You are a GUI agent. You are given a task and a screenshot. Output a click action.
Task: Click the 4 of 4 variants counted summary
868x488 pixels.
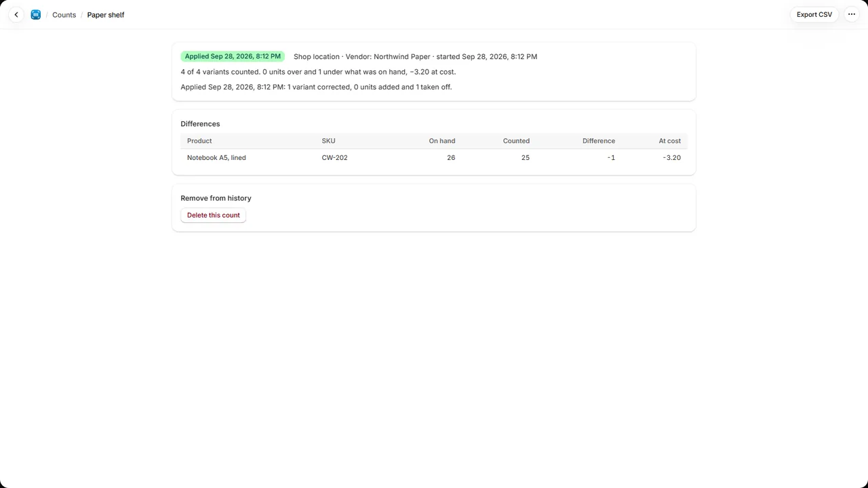(318, 72)
